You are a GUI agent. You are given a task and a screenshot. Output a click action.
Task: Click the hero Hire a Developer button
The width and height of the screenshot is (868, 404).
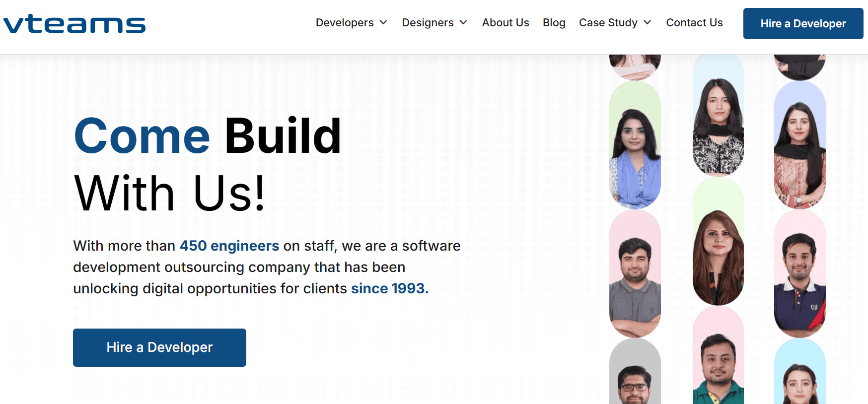pos(159,347)
